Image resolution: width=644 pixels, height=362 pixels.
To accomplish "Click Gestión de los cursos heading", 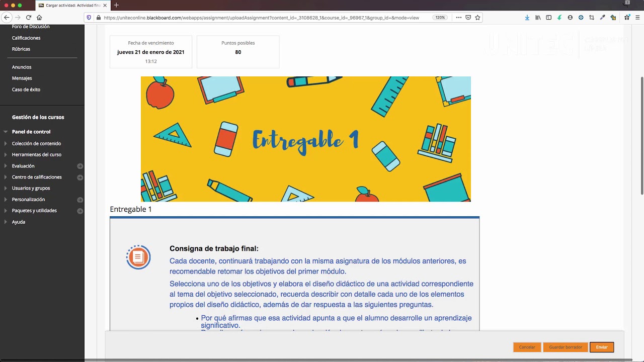I will click(38, 117).
